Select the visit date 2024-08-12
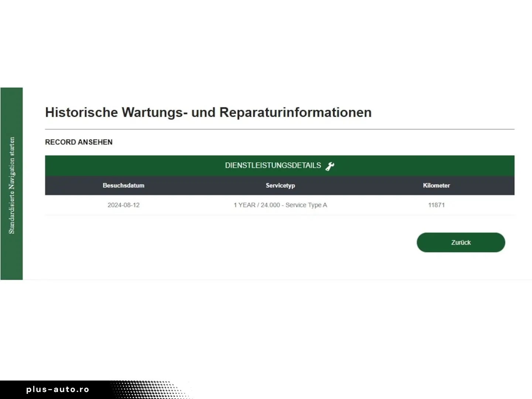This screenshot has width=532, height=399. point(123,205)
